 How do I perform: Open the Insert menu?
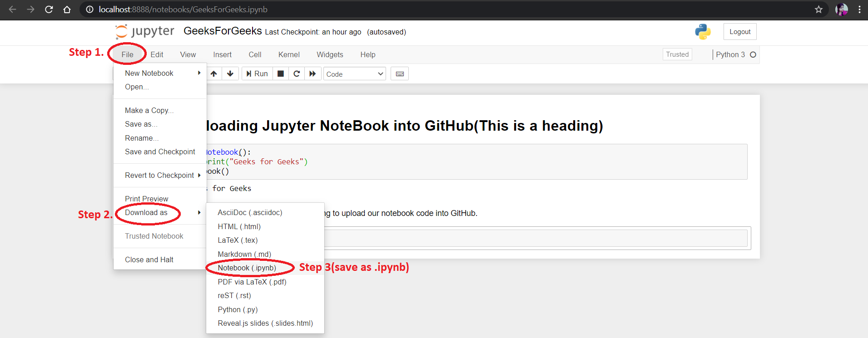223,54
